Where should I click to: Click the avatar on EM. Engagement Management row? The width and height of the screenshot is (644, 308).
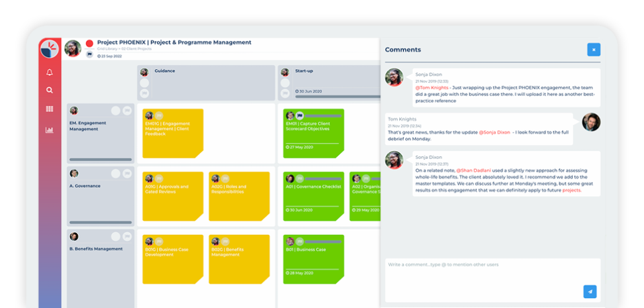click(x=74, y=111)
